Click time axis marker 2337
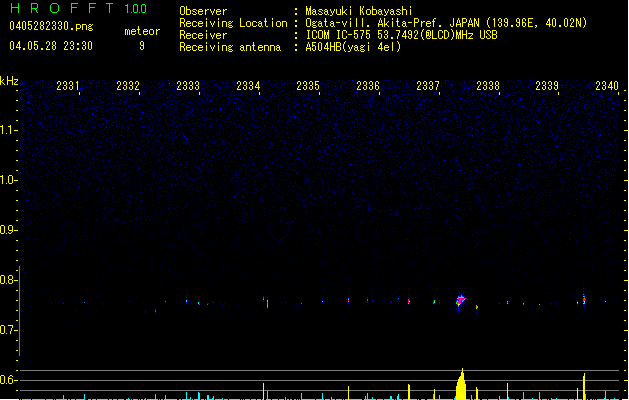This screenshot has width=629, height=400. [428, 85]
